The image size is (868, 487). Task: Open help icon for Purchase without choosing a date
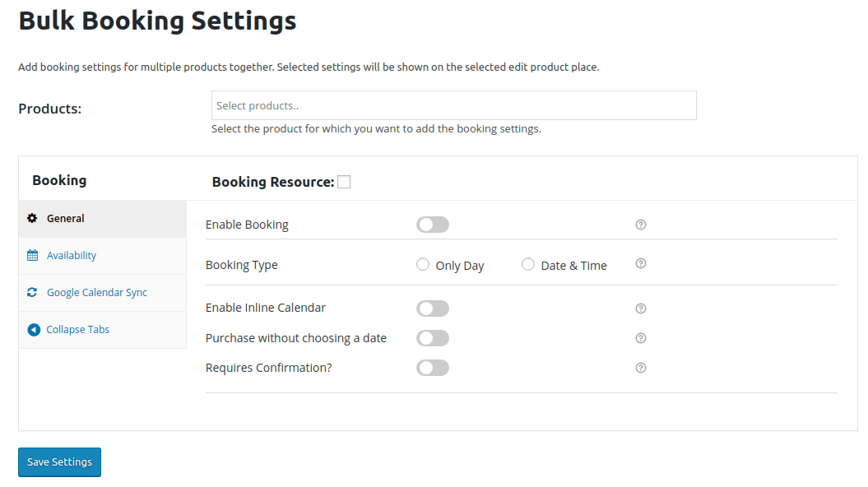(640, 338)
